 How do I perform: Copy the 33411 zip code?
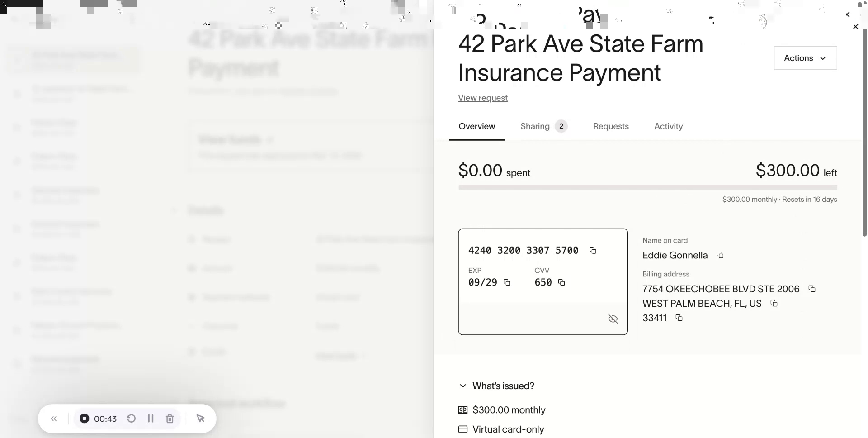[679, 318]
